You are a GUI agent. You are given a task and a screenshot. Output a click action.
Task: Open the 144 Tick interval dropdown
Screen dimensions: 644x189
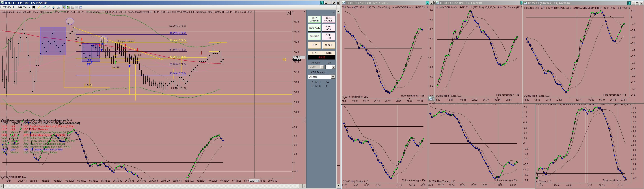[x=24, y=7]
